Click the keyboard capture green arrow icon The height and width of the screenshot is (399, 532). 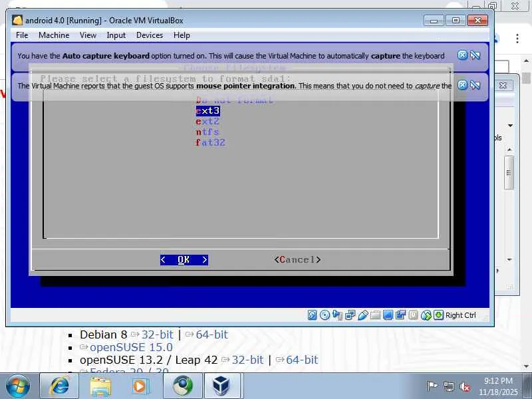(438, 315)
